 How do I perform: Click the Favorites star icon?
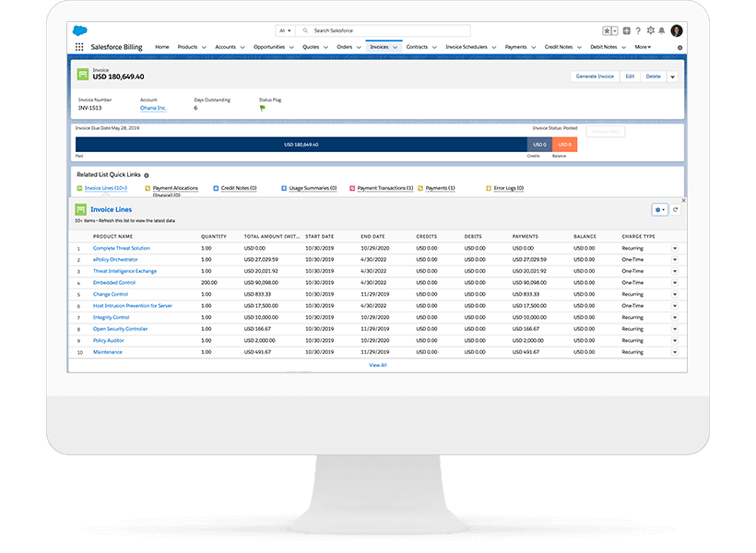(607, 30)
